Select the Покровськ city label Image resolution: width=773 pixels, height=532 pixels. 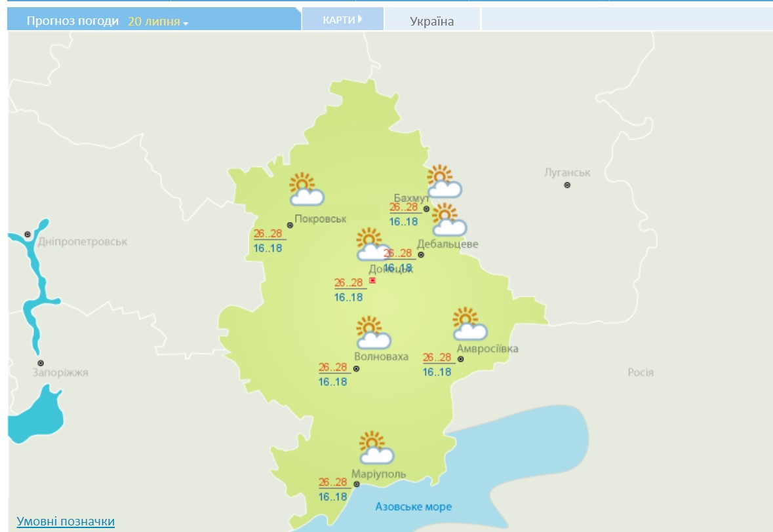[321, 219]
